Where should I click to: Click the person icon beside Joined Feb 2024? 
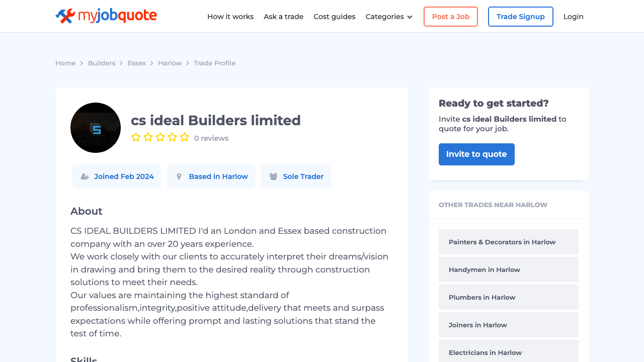click(x=84, y=176)
